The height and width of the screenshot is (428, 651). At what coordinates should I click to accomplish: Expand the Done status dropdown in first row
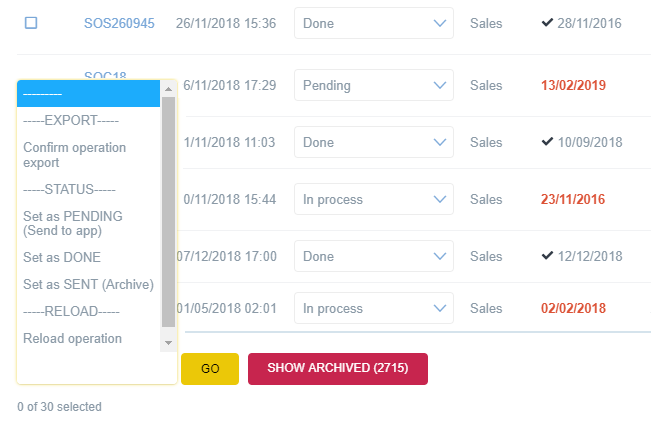point(373,23)
